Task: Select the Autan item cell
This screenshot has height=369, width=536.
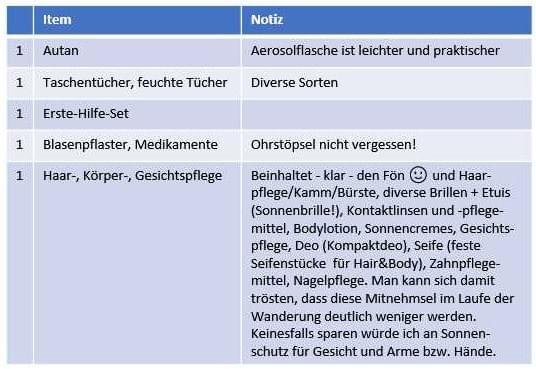Action: (x=137, y=52)
